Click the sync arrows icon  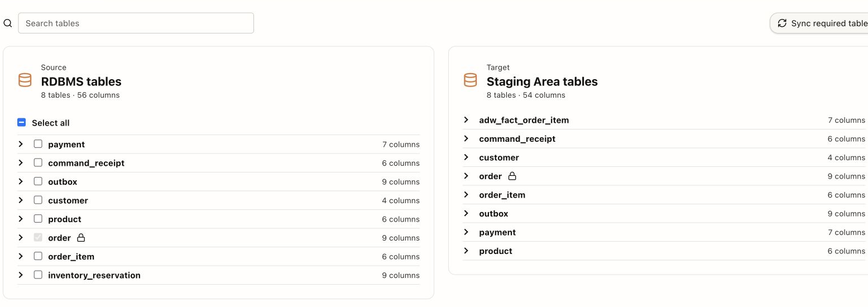point(782,23)
